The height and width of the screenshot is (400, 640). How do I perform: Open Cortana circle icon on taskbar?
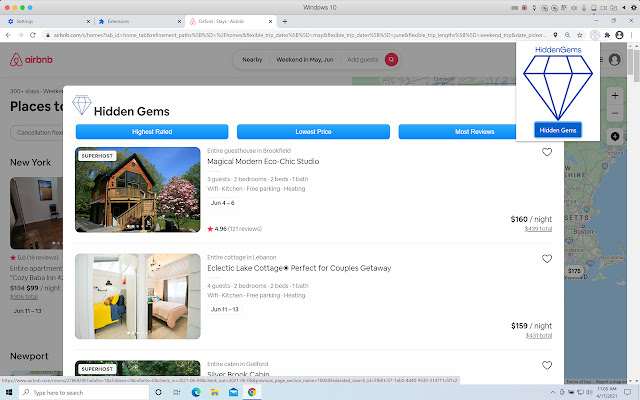click(x=158, y=392)
